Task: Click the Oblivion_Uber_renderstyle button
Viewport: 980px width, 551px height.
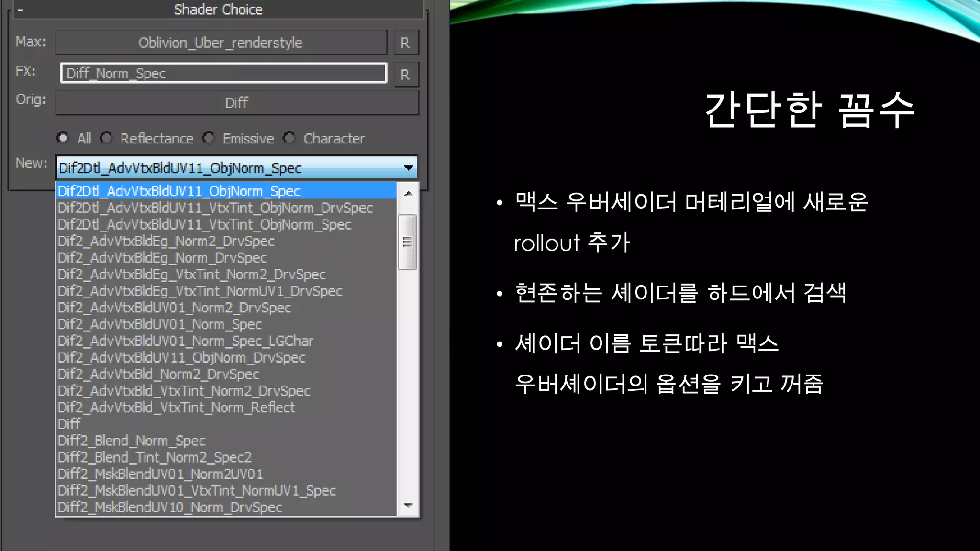Action: (x=221, y=43)
